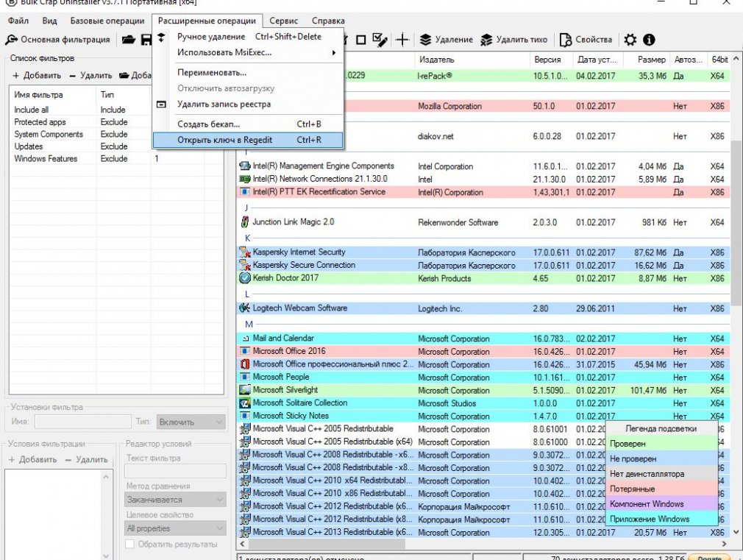Click the checkbox-with-pencil selection icon
The width and height of the screenshot is (743, 560).
380,40
